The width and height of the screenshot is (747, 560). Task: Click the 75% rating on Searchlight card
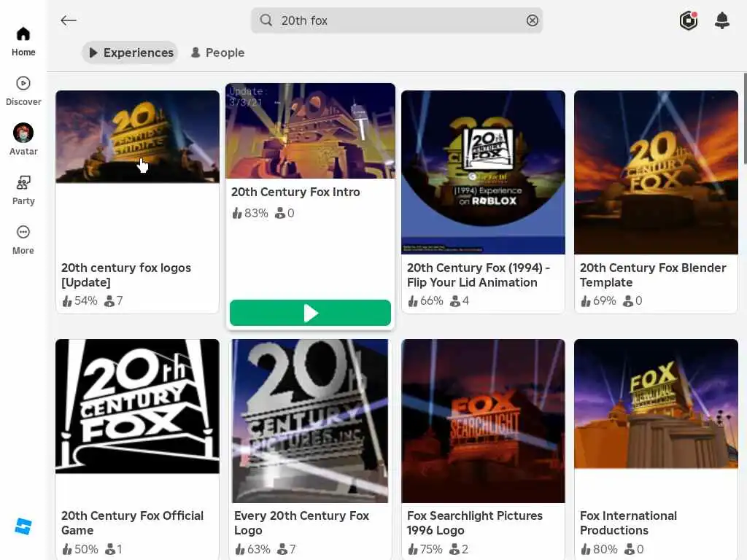pos(425,550)
